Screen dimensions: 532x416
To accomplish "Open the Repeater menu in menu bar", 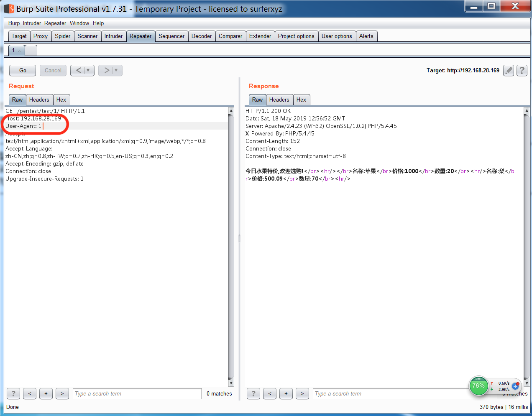I will [55, 23].
